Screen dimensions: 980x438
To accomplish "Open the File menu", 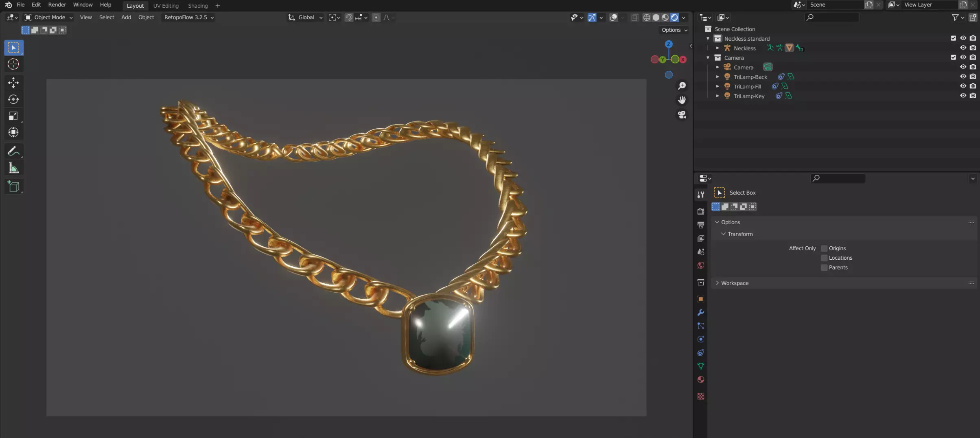I will click(20, 5).
